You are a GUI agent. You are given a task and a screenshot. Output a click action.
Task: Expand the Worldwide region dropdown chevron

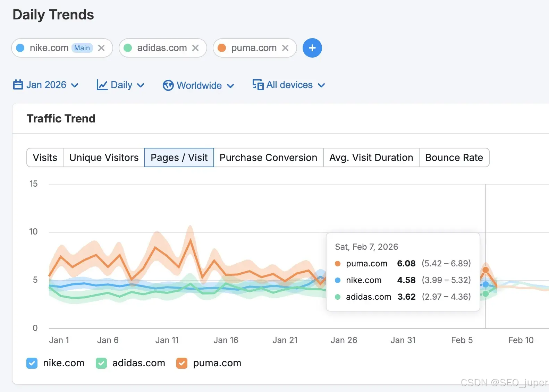(x=230, y=86)
